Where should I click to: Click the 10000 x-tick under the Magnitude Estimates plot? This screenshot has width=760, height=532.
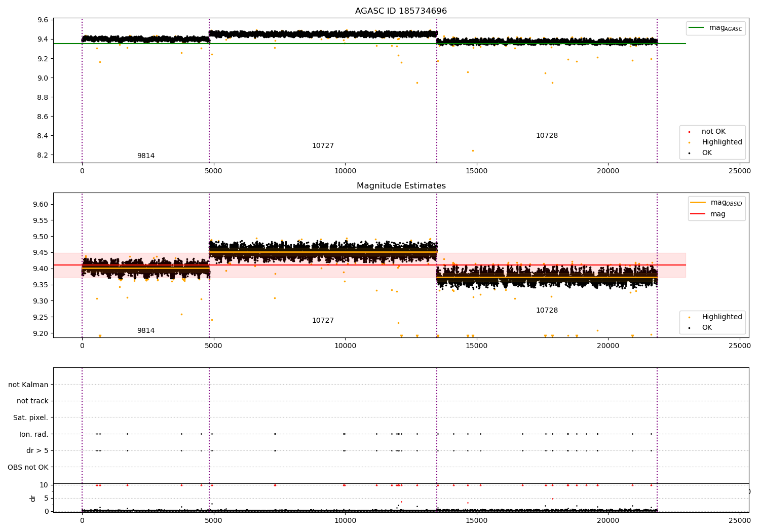click(x=345, y=346)
